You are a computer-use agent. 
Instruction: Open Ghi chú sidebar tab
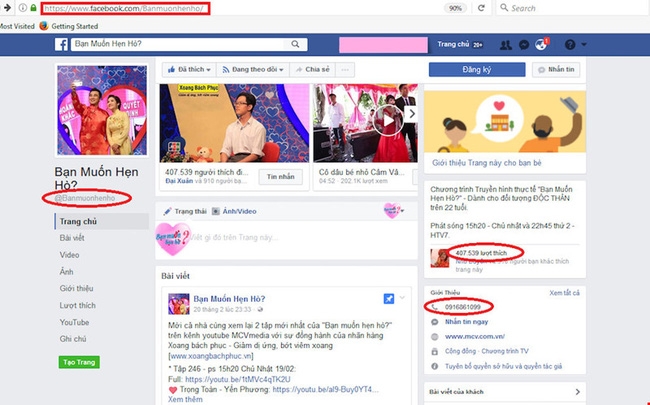[73, 339]
